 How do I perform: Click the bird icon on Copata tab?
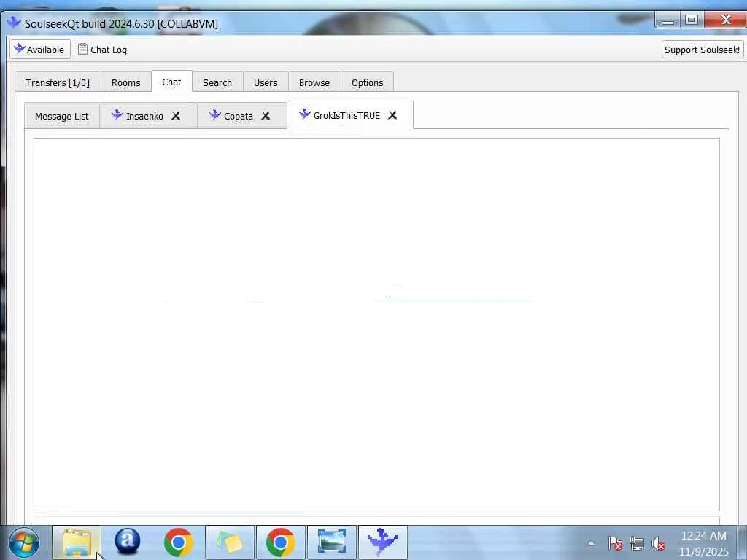click(215, 114)
